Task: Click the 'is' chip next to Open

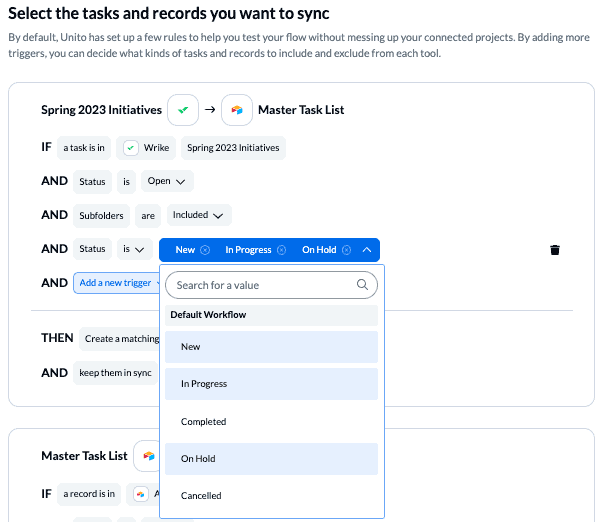Action: (126, 182)
